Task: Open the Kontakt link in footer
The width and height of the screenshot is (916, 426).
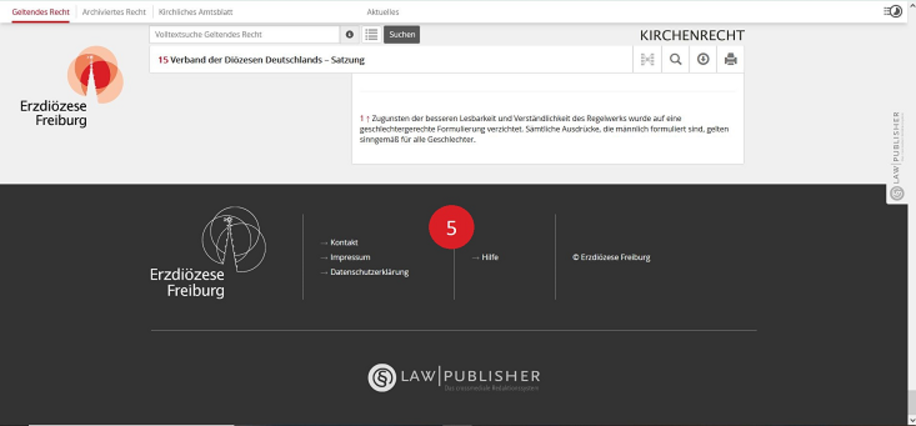Action: [x=344, y=243]
